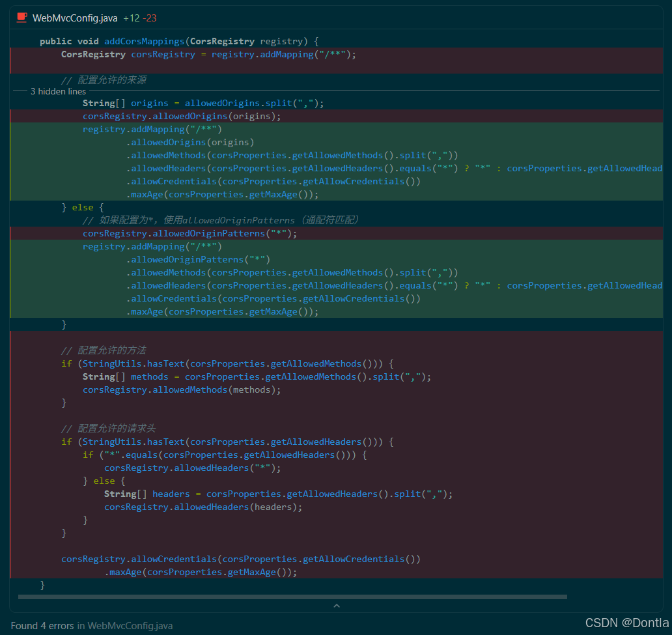
Task: Click the +12 added lines count
Action: coord(132,18)
